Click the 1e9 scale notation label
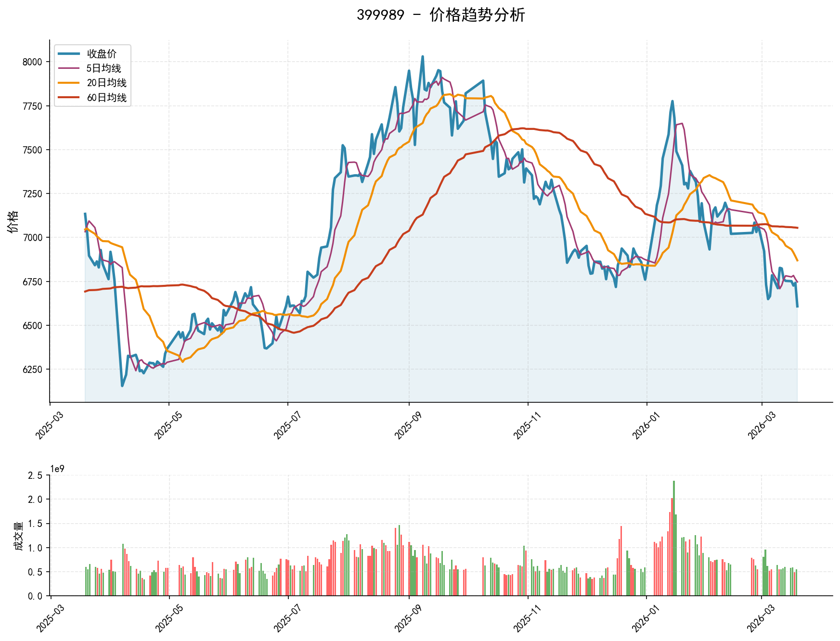840x641 pixels. coord(57,469)
